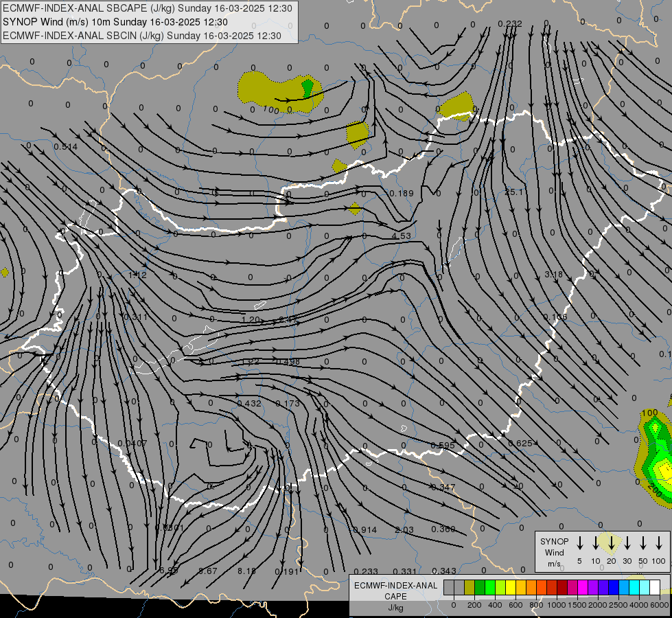Click the 'SYNOP Wind m/s' legend label
Screen dimensions: 672x618
(554, 552)
